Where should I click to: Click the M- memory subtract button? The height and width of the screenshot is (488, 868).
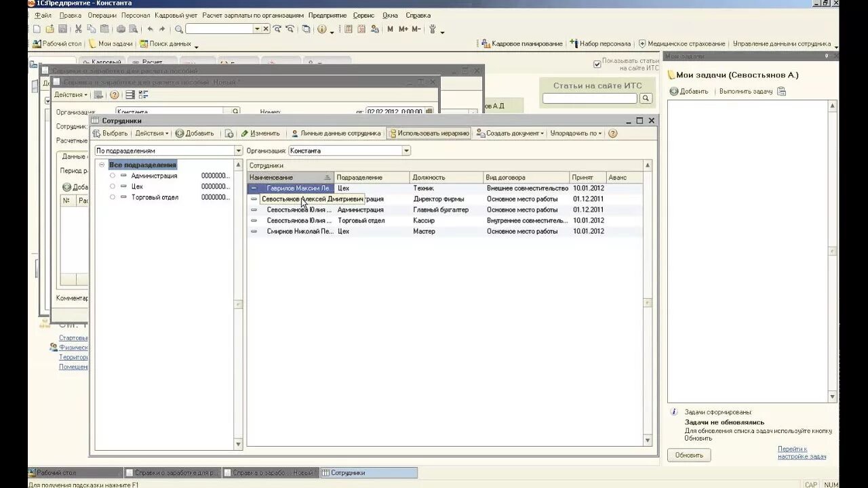point(416,29)
